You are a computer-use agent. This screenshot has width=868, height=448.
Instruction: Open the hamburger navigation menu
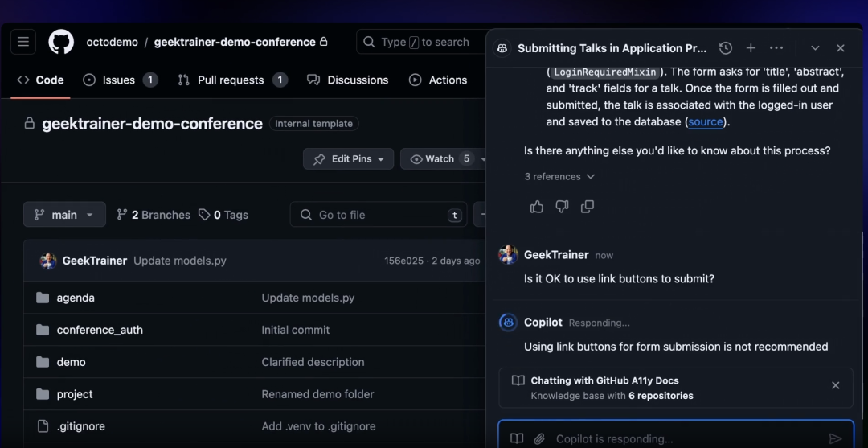tap(23, 42)
